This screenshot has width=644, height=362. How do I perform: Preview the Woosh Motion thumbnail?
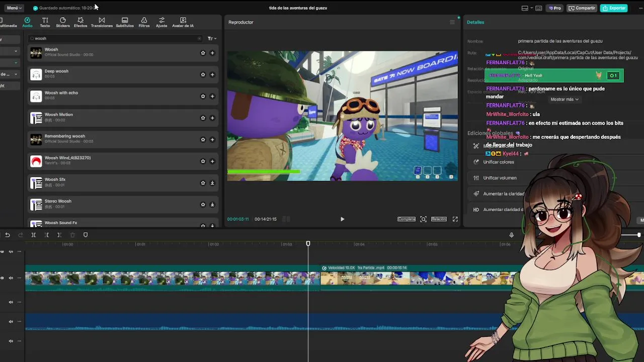tap(36, 118)
